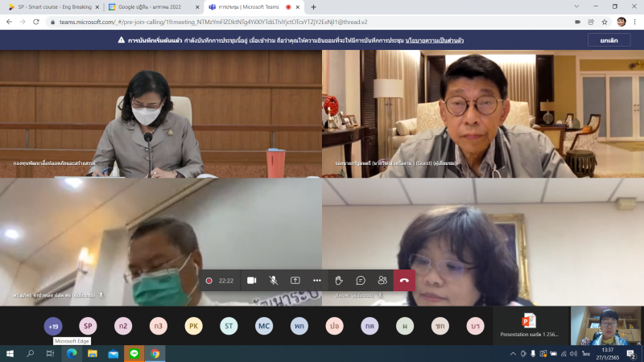Image resolution: width=644 pixels, height=362 pixels.
Task: Open the notification center icon
Action: 632,354
